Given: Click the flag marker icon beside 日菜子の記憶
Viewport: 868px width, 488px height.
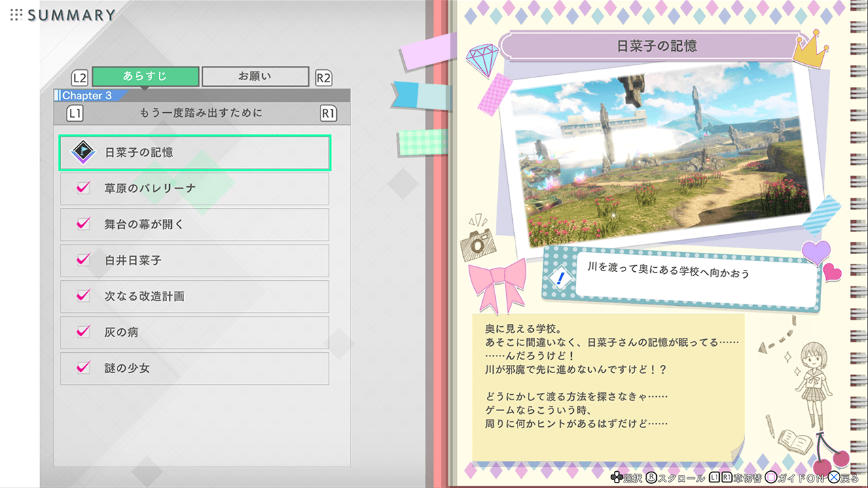Looking at the screenshot, I should coord(84,153).
